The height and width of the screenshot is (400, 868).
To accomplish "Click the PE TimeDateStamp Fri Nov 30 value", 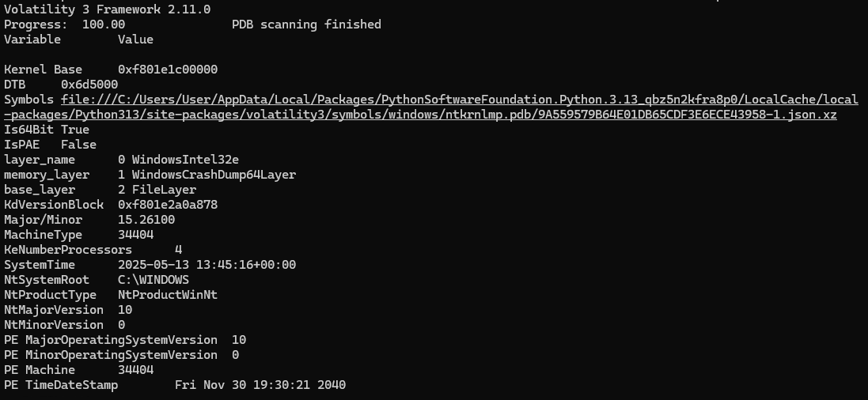I will click(260, 384).
